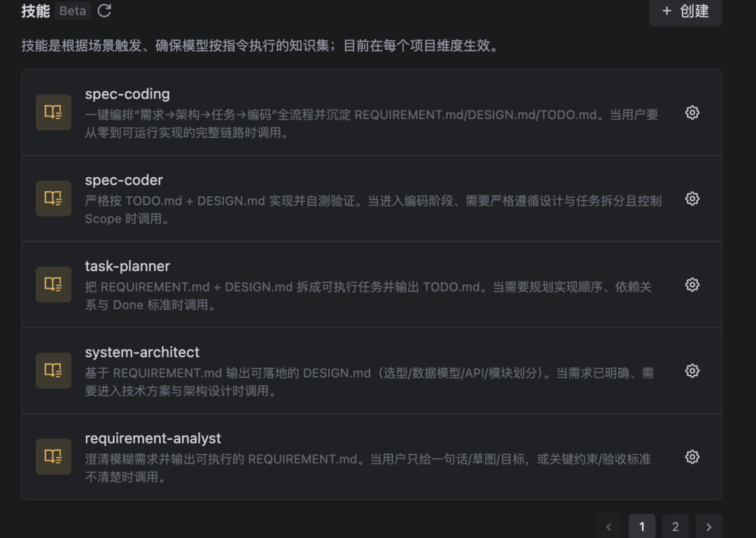This screenshot has height=538, width=756.
Task: Click the spec-coding book icon
Action: click(53, 112)
